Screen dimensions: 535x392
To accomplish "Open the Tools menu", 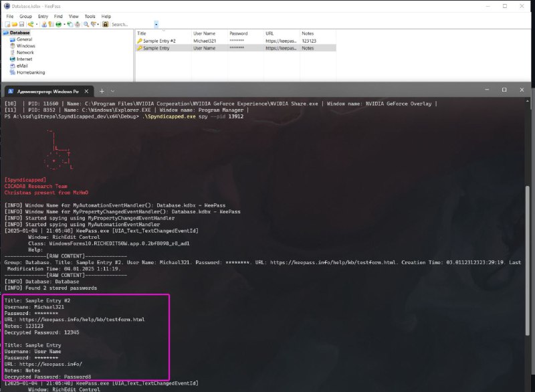I will [x=90, y=16].
